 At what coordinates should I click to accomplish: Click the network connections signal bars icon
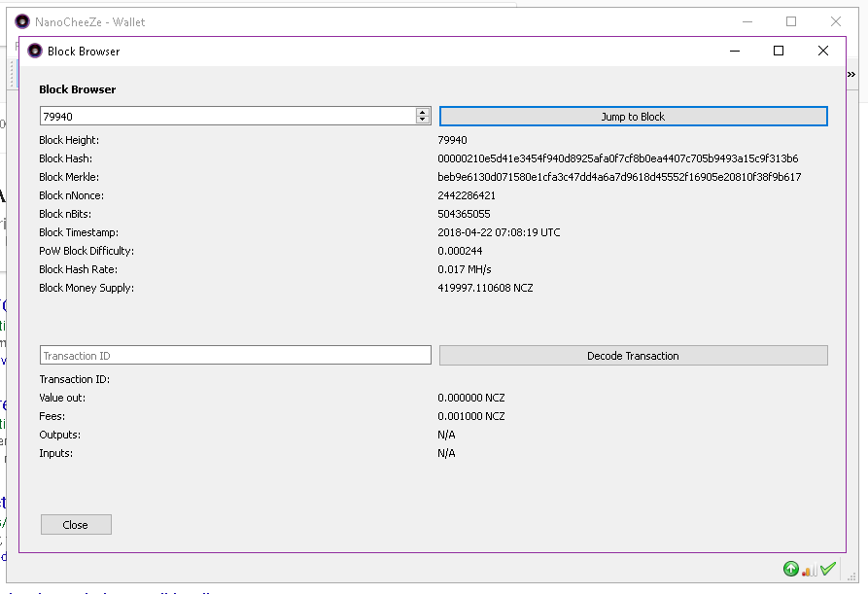click(809, 570)
